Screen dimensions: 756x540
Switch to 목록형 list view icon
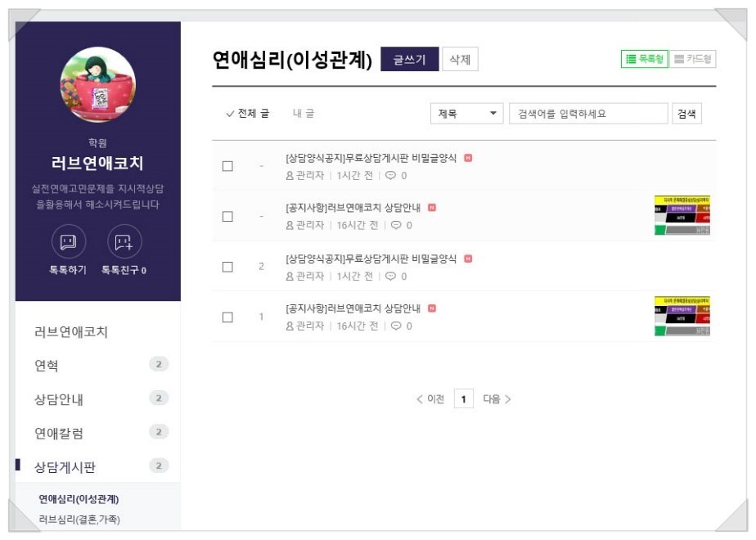[x=644, y=59]
